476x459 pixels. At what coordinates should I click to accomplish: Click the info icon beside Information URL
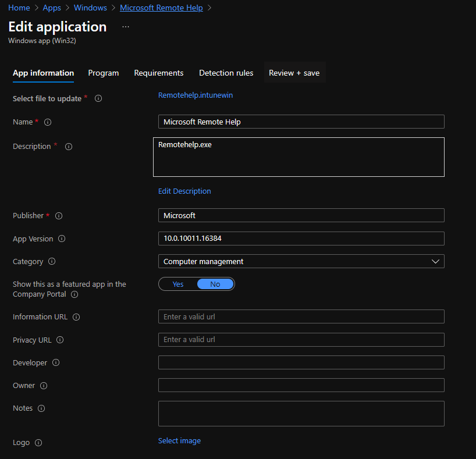coord(76,317)
